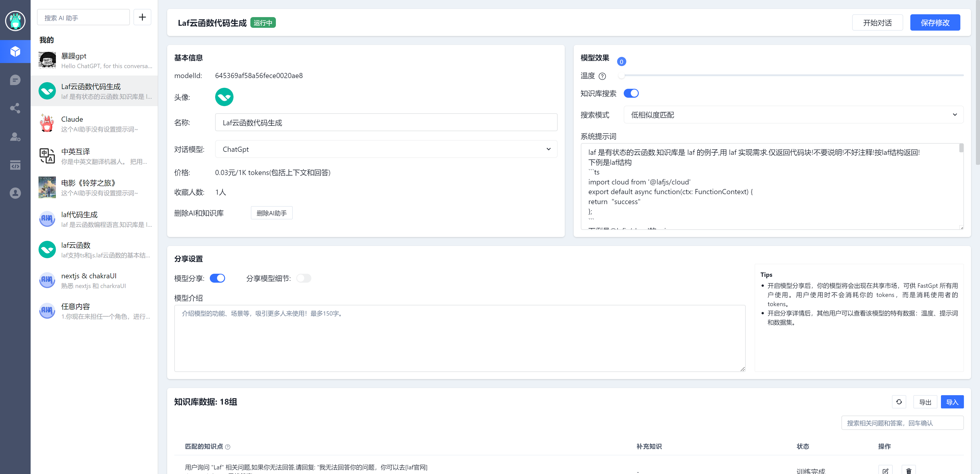Expand the 搜索模式 dropdown
980x474 pixels.
(793, 115)
